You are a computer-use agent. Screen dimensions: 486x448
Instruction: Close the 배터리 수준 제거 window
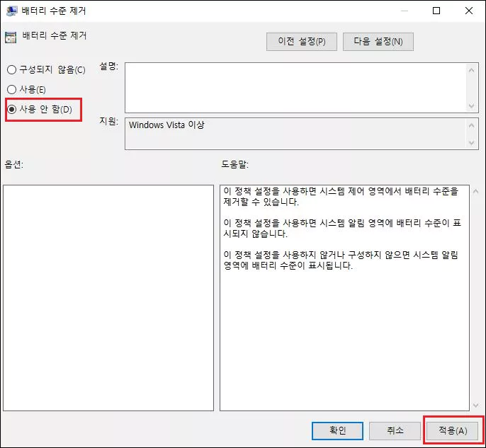[x=469, y=11]
